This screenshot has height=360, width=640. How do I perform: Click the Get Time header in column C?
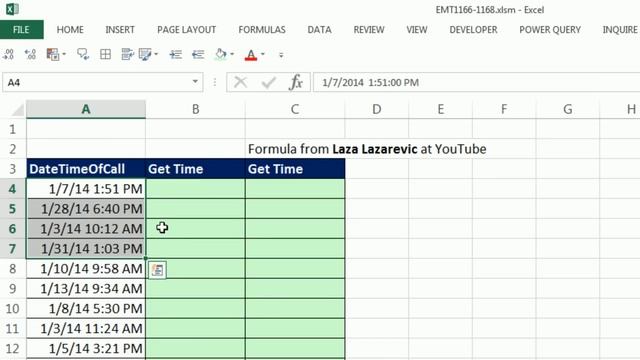point(295,169)
